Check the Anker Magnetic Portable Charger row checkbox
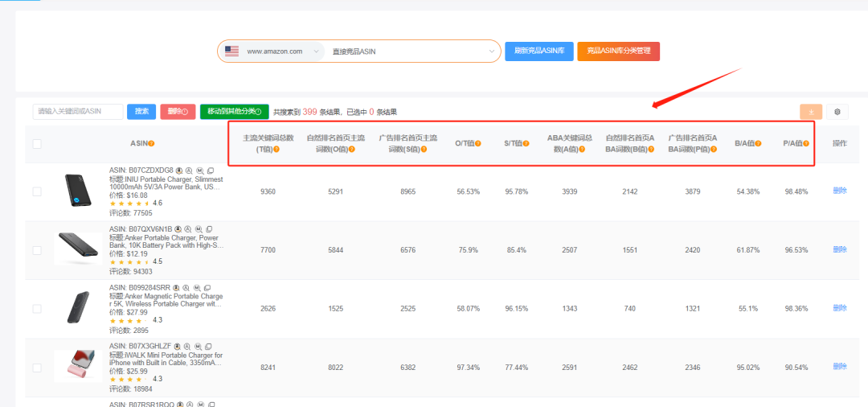Screen dimensions: 868x407 point(37,308)
